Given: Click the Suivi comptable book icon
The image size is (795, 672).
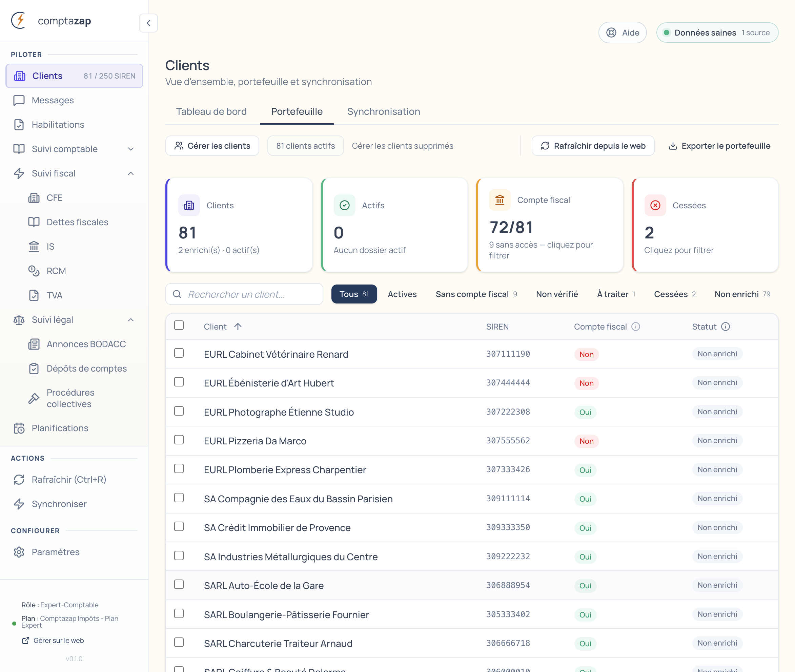Looking at the screenshot, I should (19, 149).
